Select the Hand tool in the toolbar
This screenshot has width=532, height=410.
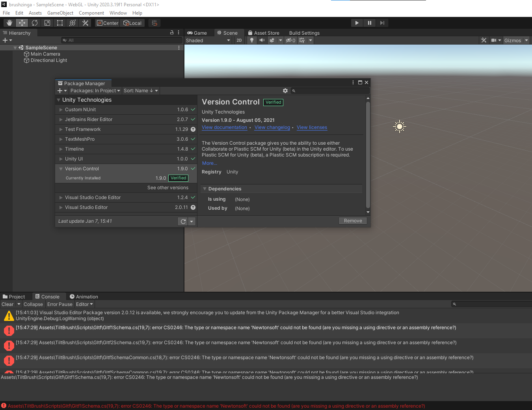click(x=9, y=23)
